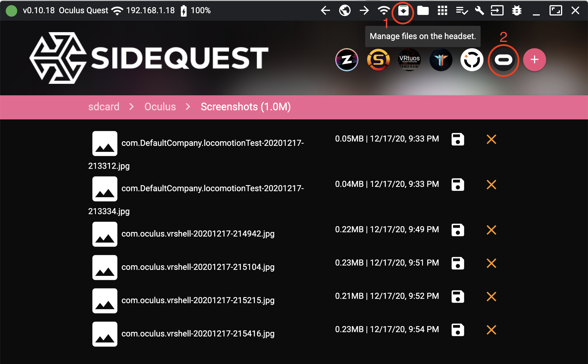
Task: Open the VRtuos app shortcut
Action: (x=409, y=60)
